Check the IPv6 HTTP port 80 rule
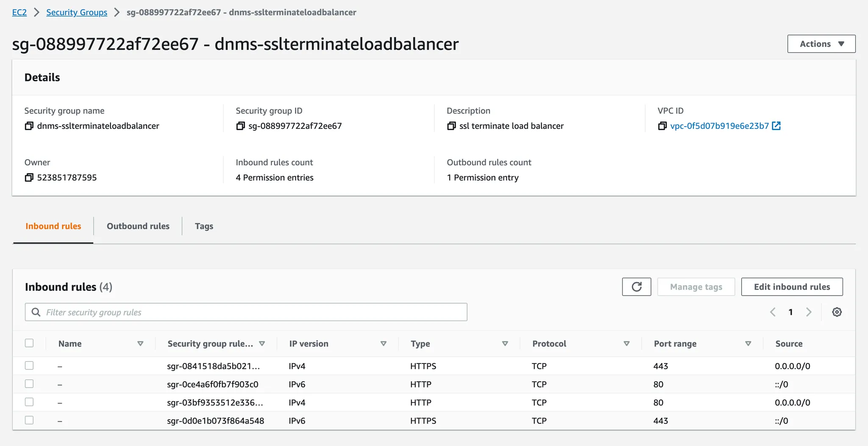 coord(29,384)
